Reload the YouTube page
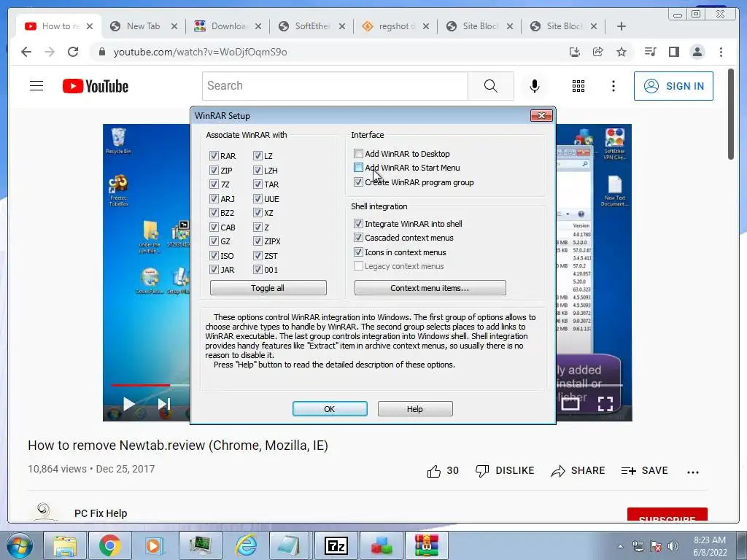This screenshot has height=560, width=747. pyautogui.click(x=73, y=52)
